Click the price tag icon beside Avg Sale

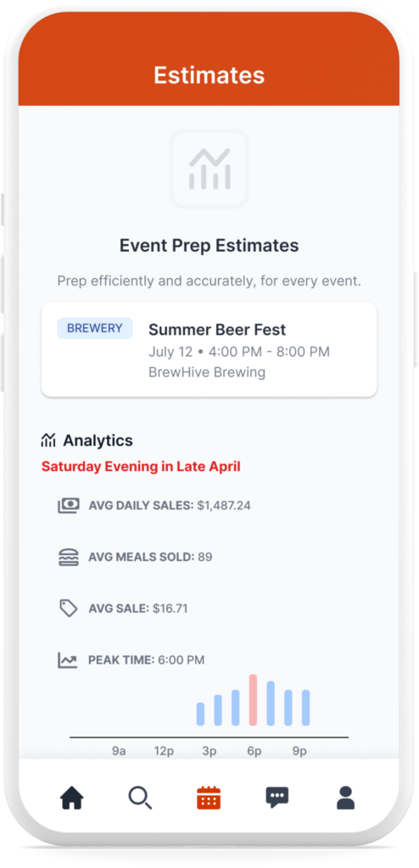click(69, 609)
